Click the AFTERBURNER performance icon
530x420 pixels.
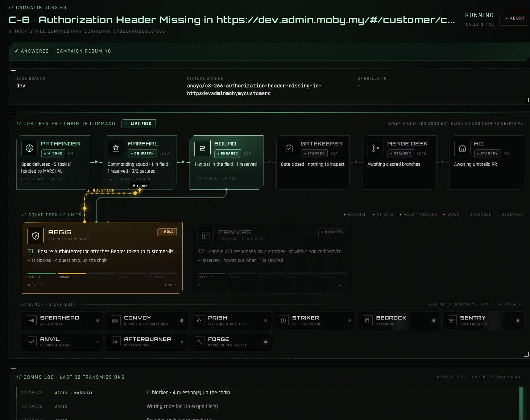coord(115,342)
